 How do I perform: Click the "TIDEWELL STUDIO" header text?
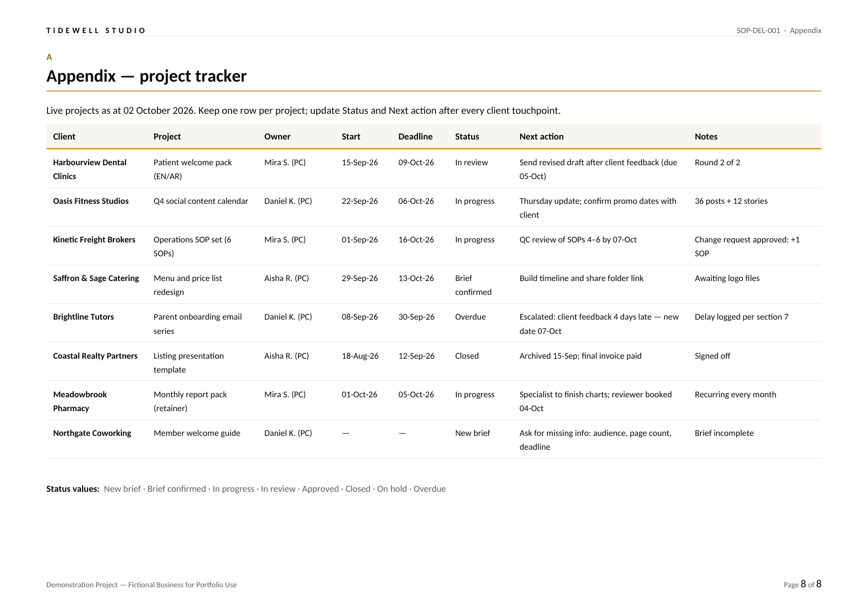coord(96,31)
